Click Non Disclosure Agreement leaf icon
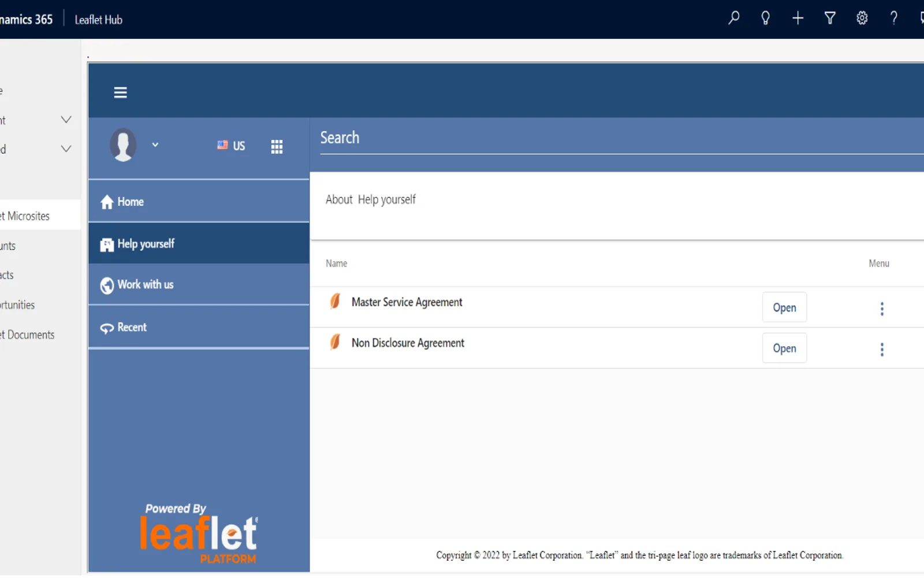The width and height of the screenshot is (924, 578). [335, 342]
